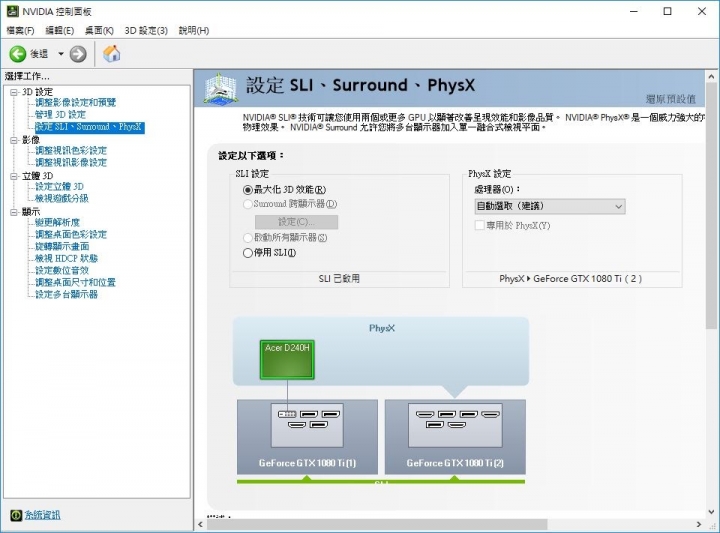Open 檢視 HDCP 狀態 page
The width and height of the screenshot is (720, 533).
[x=67, y=258]
